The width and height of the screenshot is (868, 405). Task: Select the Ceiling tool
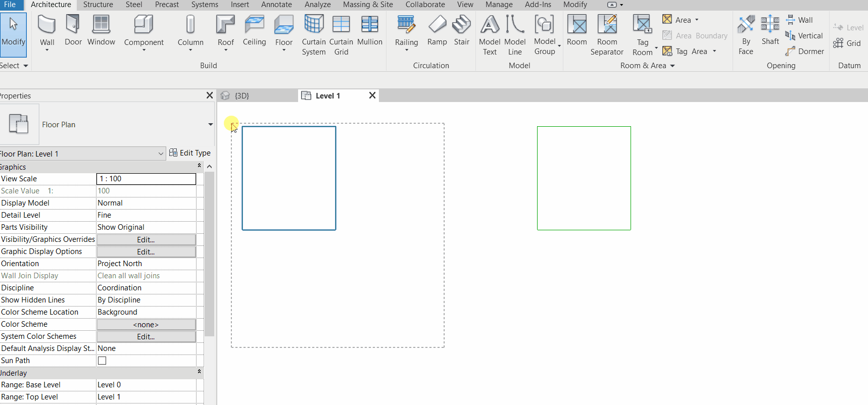coord(254,31)
